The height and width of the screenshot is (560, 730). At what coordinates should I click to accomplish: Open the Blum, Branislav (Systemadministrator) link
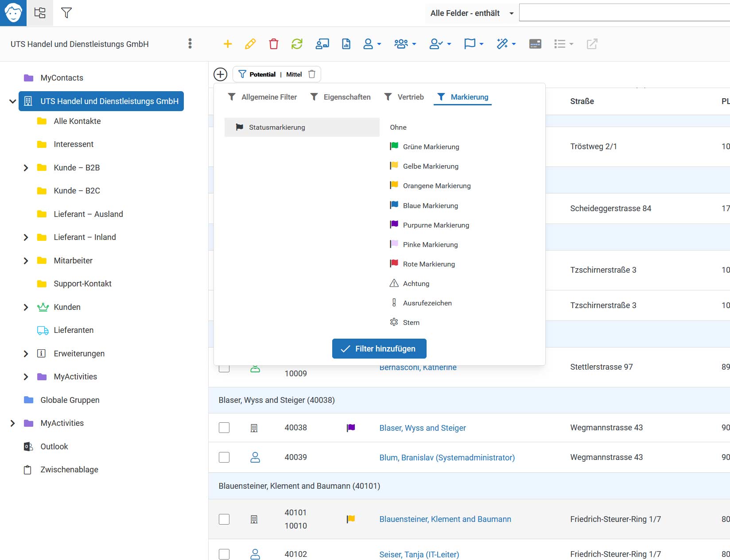(447, 458)
